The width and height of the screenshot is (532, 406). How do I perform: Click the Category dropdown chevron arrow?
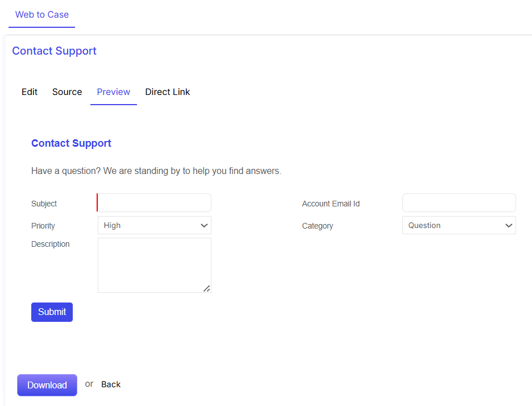pyautogui.click(x=509, y=225)
